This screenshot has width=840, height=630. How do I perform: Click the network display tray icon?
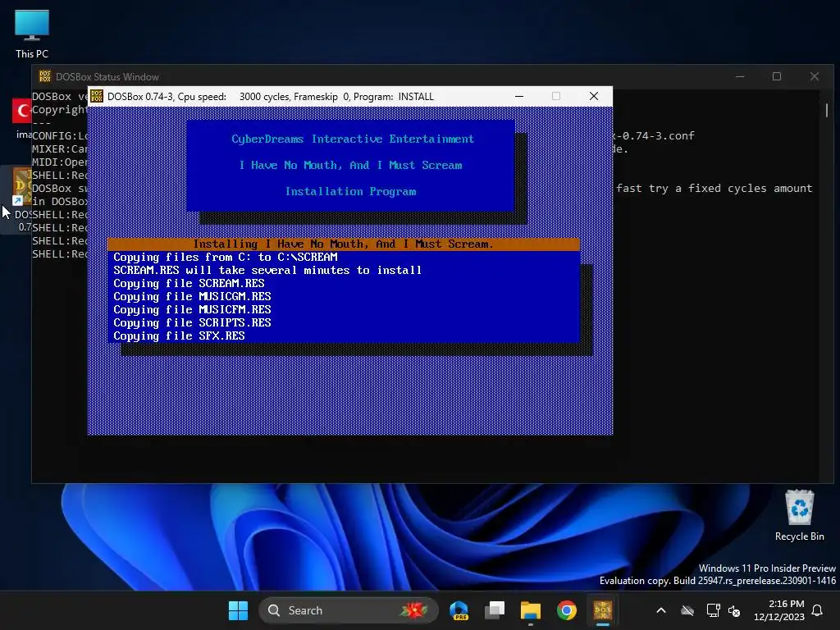tap(713, 610)
